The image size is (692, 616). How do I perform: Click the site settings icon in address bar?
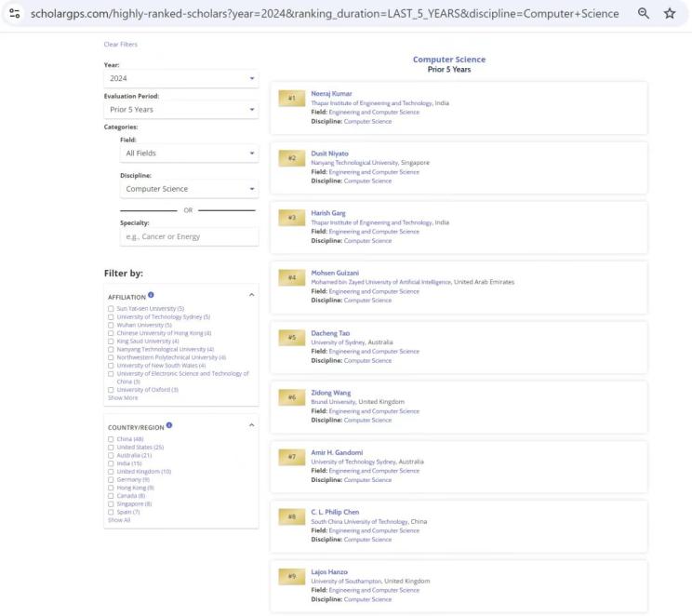click(x=15, y=13)
